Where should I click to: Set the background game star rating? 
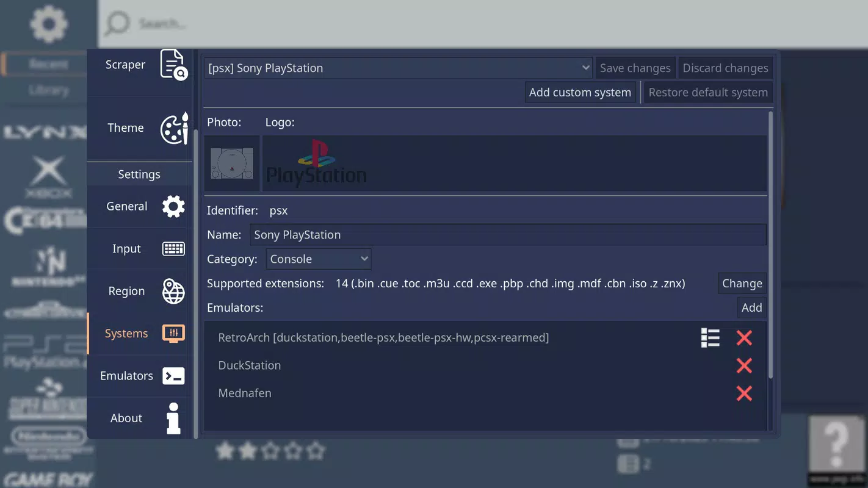pos(271,451)
